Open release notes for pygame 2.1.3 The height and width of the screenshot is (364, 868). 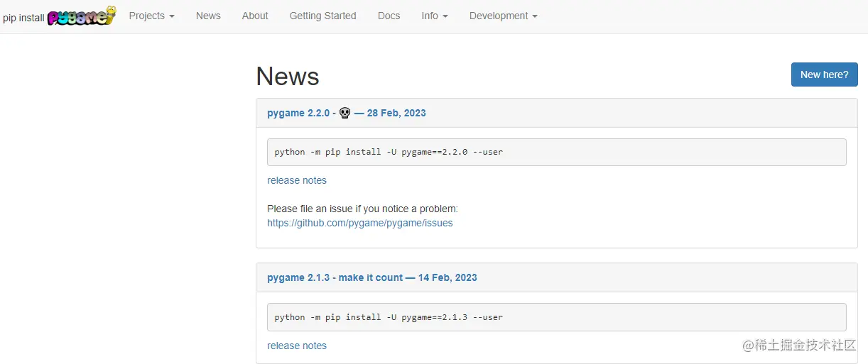297,346
